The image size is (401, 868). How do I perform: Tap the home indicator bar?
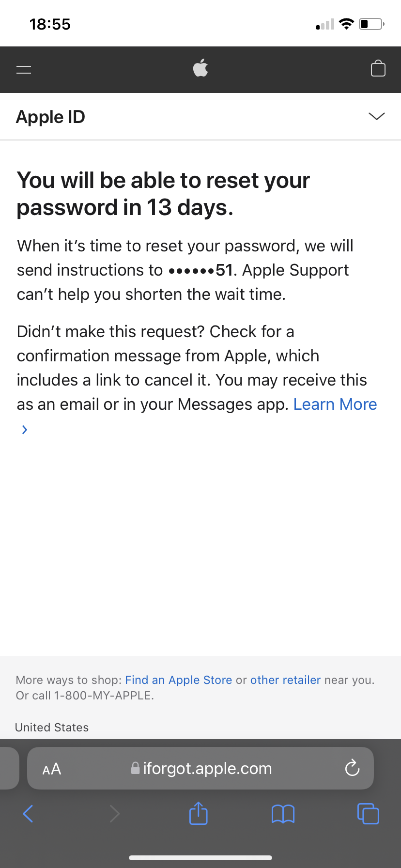click(200, 857)
